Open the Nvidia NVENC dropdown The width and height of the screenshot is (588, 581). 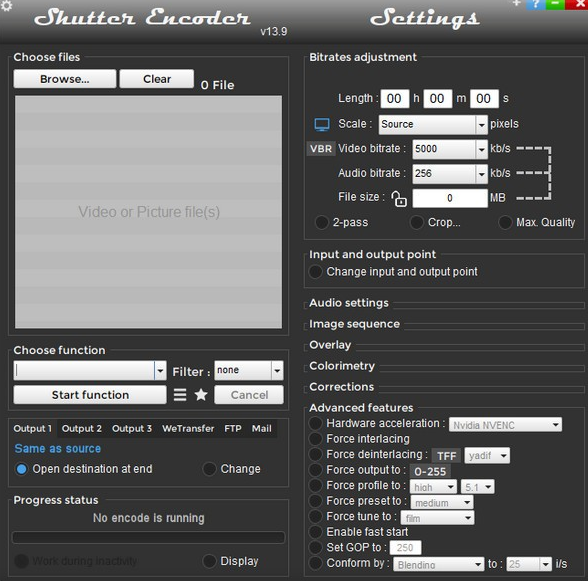pyautogui.click(x=505, y=425)
